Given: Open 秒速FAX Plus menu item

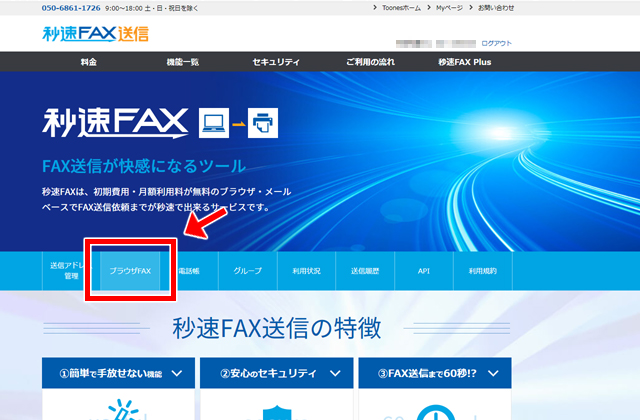Looking at the screenshot, I should point(464,62).
